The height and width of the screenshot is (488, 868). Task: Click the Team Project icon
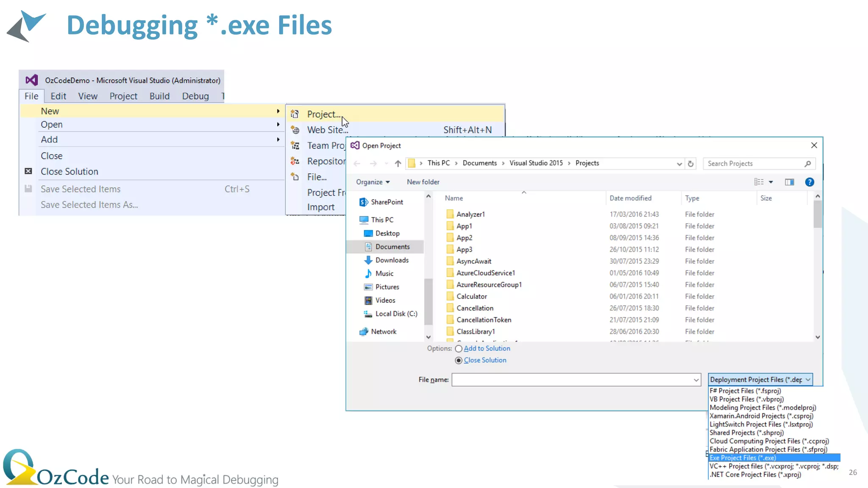point(295,145)
